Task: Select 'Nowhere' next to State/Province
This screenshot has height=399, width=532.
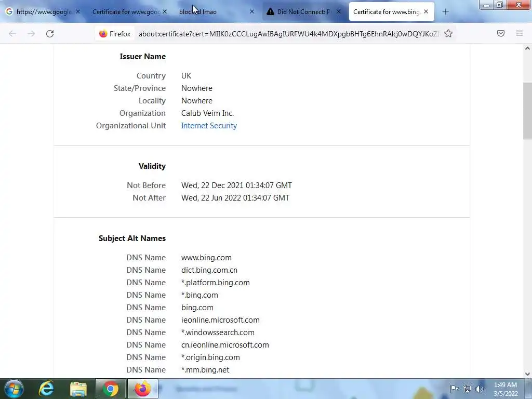Action: [x=197, y=88]
